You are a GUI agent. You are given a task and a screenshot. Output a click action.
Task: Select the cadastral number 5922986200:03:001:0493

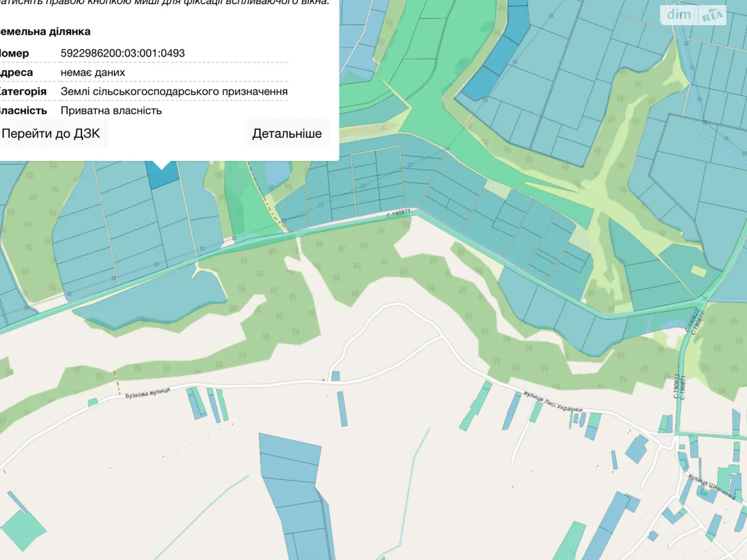click(x=122, y=53)
